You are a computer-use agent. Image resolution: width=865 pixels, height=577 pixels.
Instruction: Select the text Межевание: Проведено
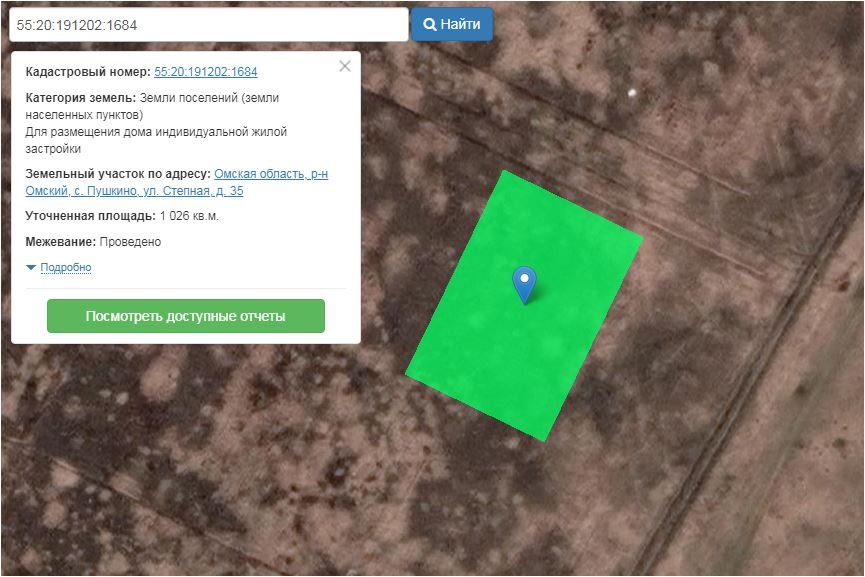pyautogui.click(x=93, y=242)
